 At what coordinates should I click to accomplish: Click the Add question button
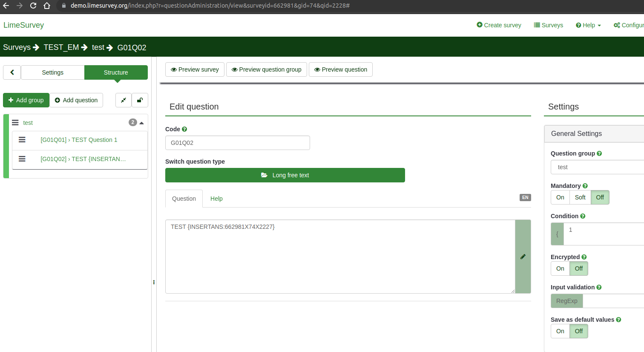click(x=76, y=100)
